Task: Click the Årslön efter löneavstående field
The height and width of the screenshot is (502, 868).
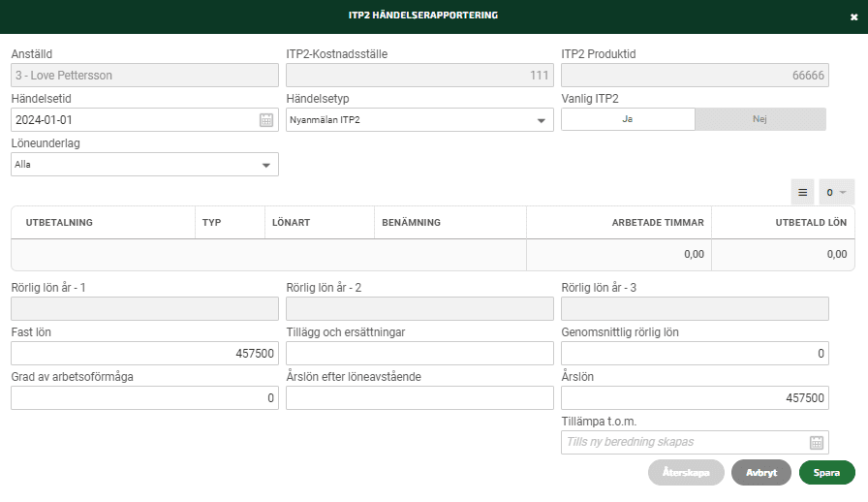Action: pos(419,398)
